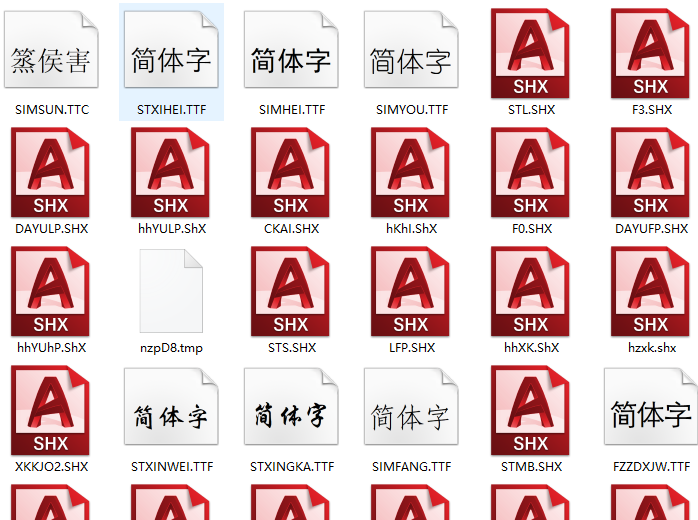Click the label STMB.SHX
This screenshot has height=520, width=698.
coord(532,467)
